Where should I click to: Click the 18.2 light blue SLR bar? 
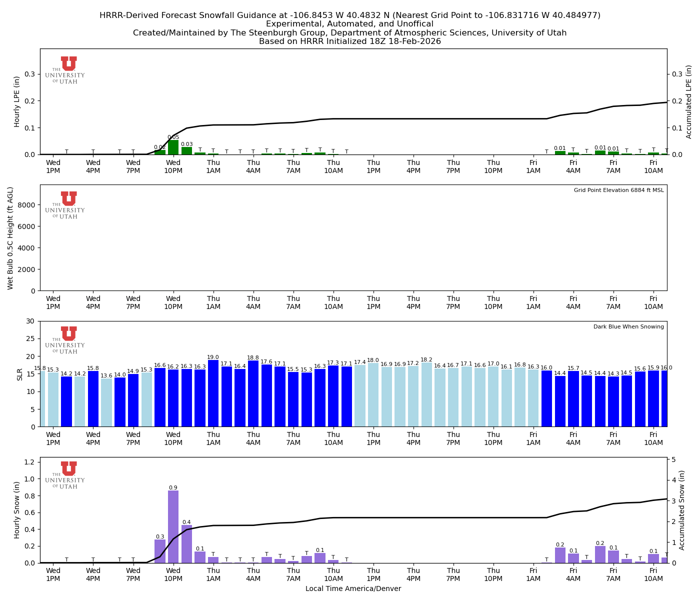point(426,395)
